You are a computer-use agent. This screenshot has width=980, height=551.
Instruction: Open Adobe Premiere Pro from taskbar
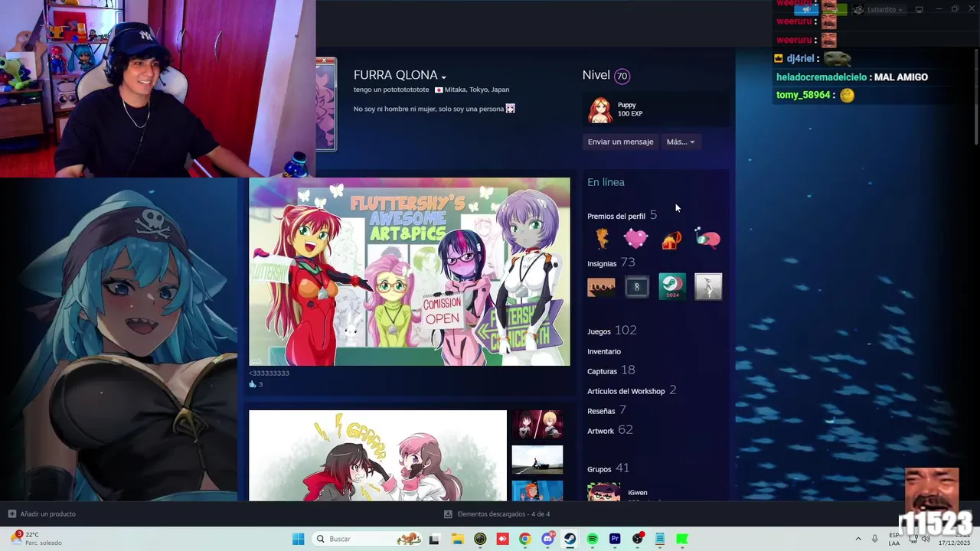(x=615, y=539)
